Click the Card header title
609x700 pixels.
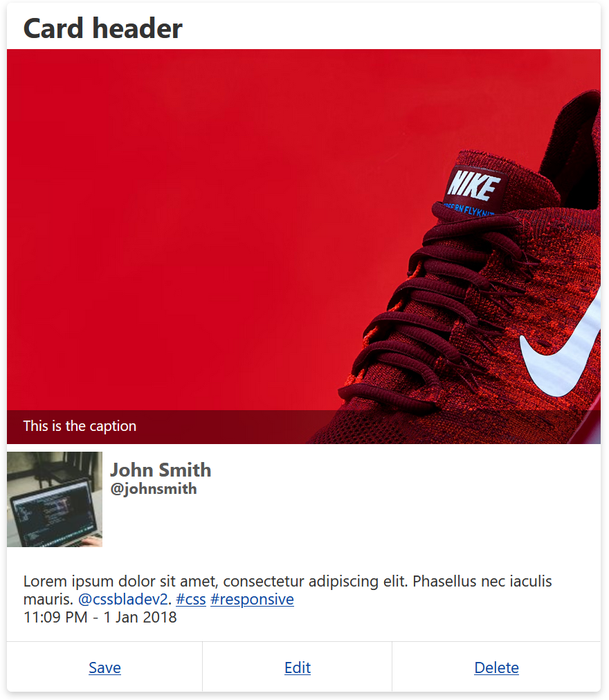pyautogui.click(x=102, y=28)
